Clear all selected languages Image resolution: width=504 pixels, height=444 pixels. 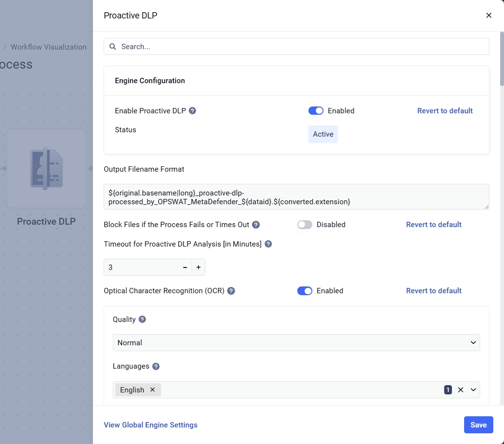point(461,390)
